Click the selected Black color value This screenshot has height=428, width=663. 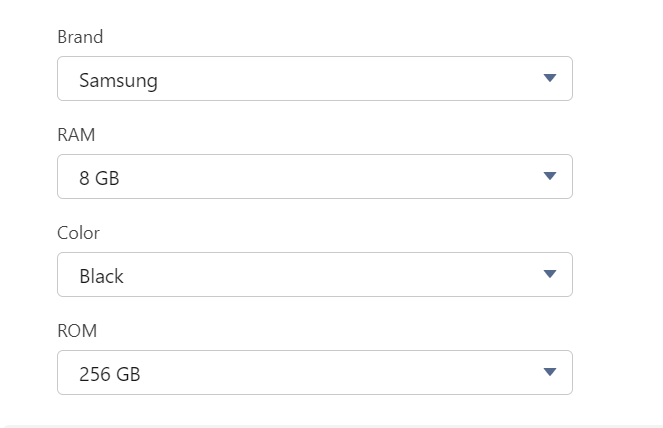click(101, 276)
